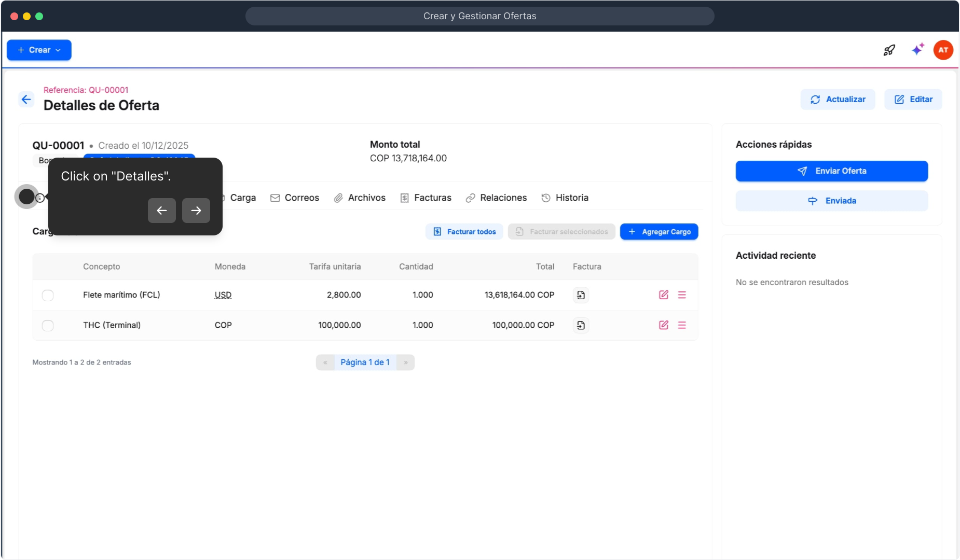Click invoice icon for THC (Terminal) row
Screen dimensions: 960x560
[581, 325]
